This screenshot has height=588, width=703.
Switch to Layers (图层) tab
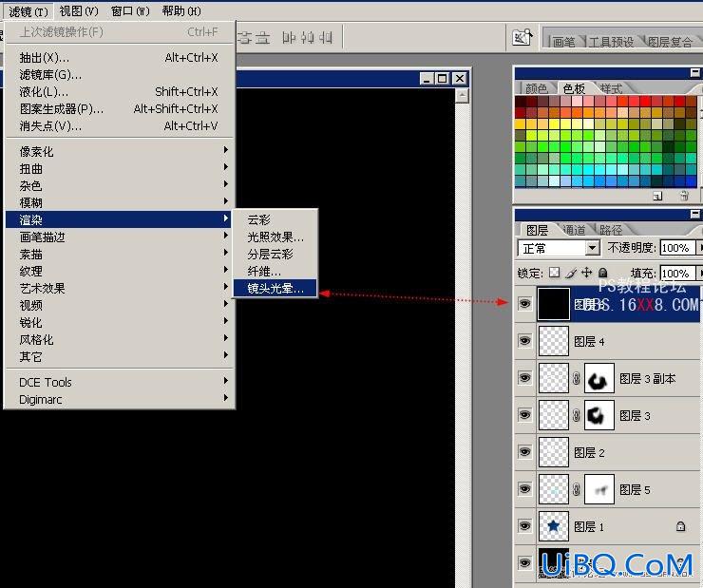click(537, 230)
